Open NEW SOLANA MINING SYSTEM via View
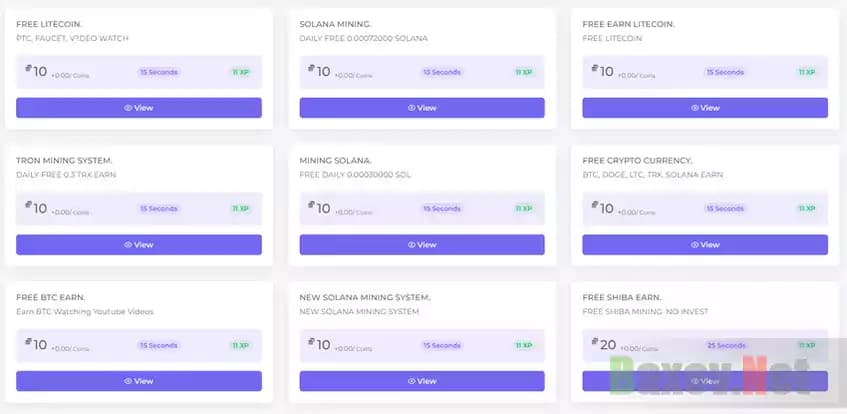This screenshot has width=847, height=414. (422, 381)
